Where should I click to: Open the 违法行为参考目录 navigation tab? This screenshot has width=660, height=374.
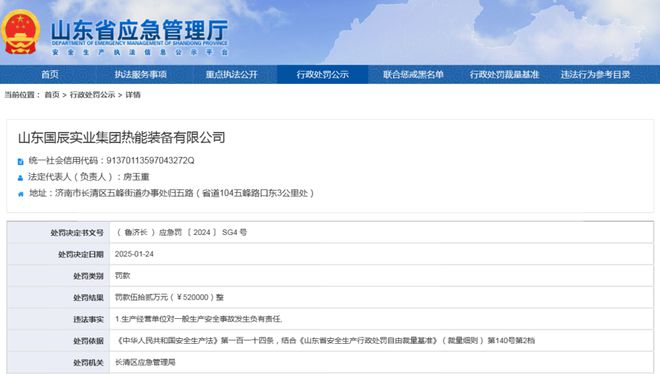595,74
